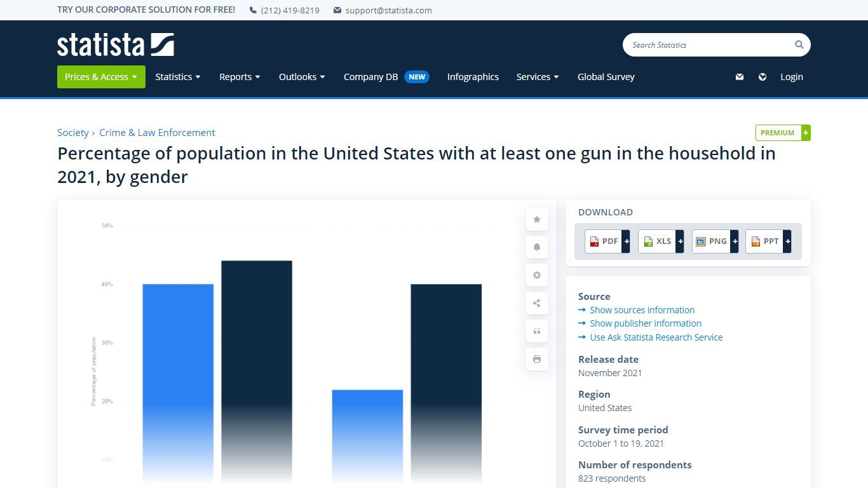Click the share icon
868x488 pixels.
537,303
